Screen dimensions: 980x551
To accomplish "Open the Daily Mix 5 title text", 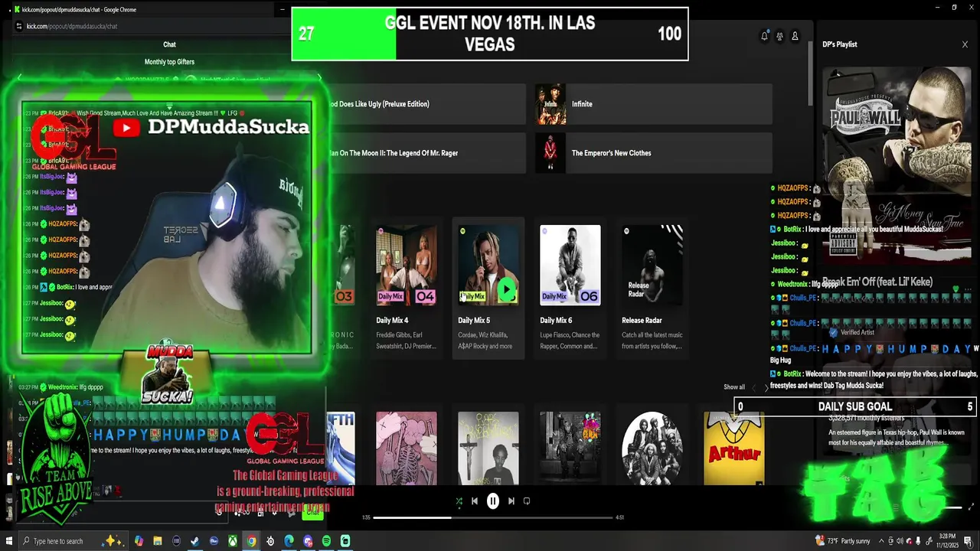I will coord(474,321).
